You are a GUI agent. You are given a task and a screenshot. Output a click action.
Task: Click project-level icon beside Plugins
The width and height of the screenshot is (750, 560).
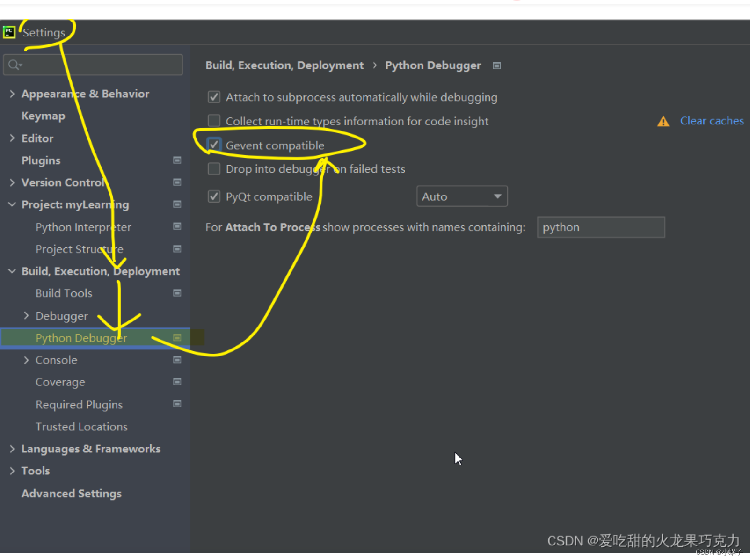[177, 160]
